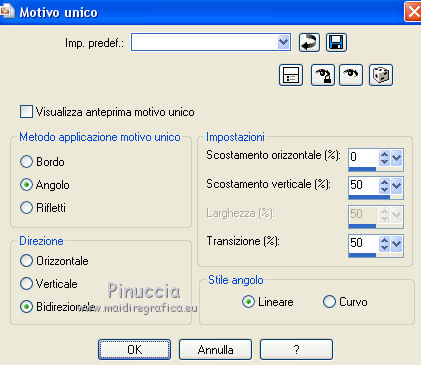Viewport: 421px width, 365px height.
Task: Select the Curvo corner style
Action: click(329, 302)
